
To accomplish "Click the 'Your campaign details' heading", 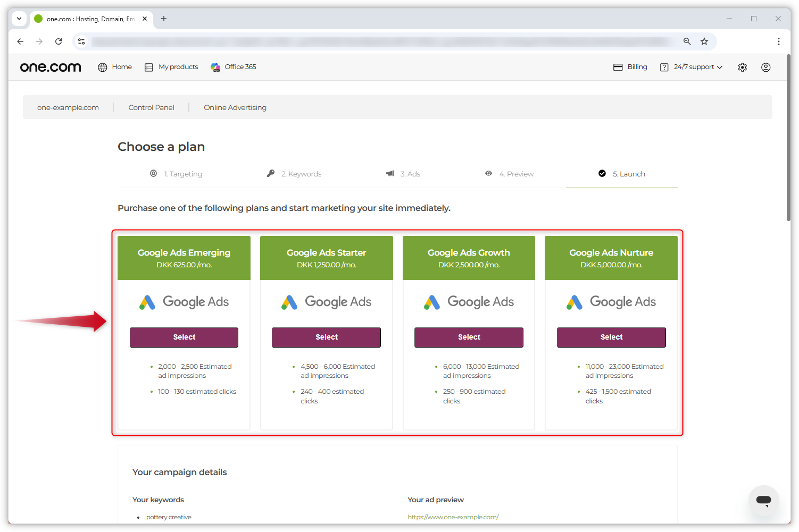I will coord(180,472).
